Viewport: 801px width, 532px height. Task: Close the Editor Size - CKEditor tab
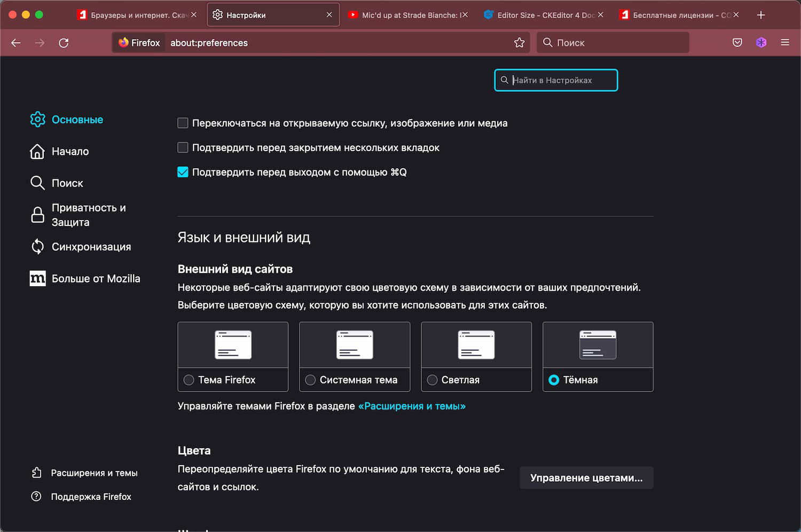601,15
